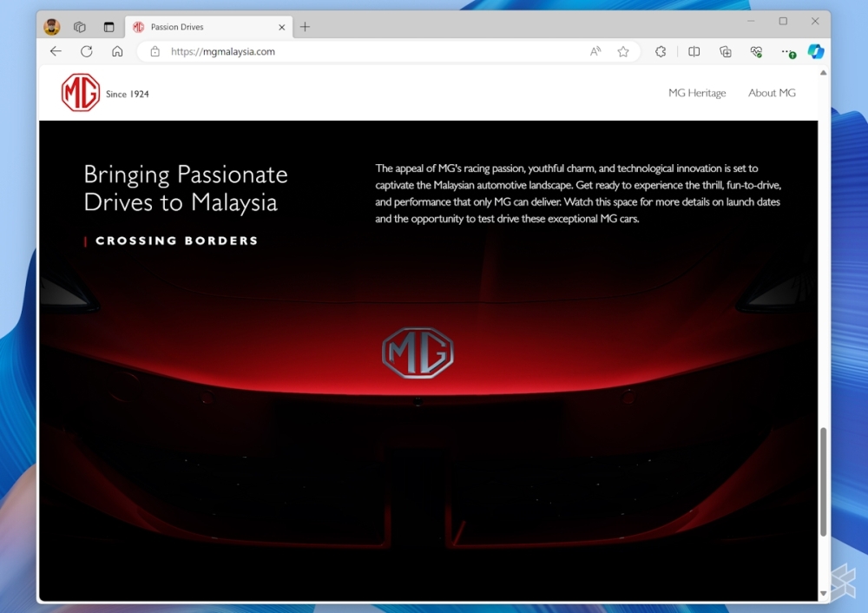
Task: Go to the browser home page
Action: click(x=117, y=51)
